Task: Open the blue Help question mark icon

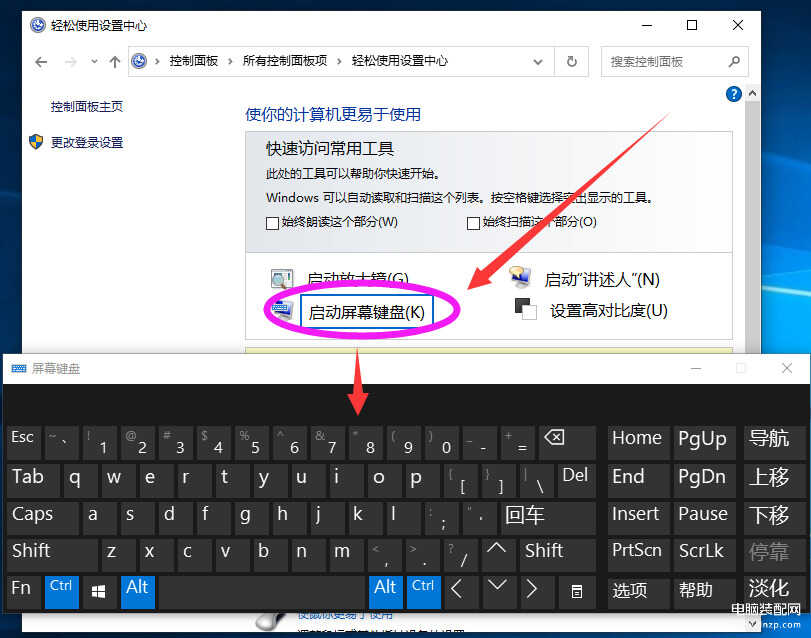Action: click(x=733, y=94)
